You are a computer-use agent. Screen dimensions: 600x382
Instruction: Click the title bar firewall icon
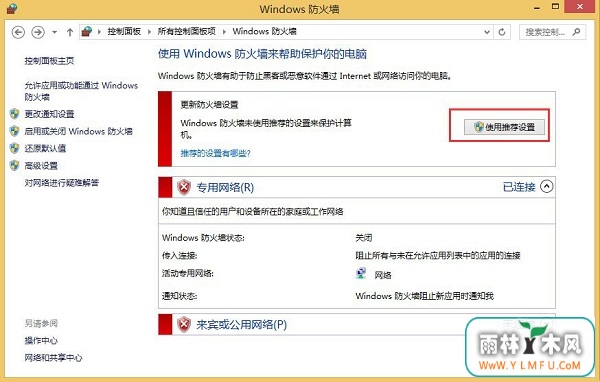(x=12, y=8)
